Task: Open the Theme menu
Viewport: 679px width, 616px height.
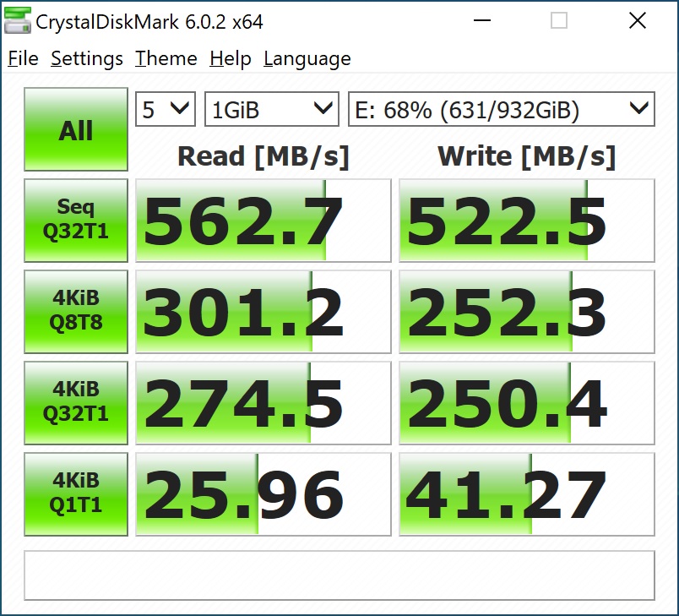Action: (x=166, y=58)
